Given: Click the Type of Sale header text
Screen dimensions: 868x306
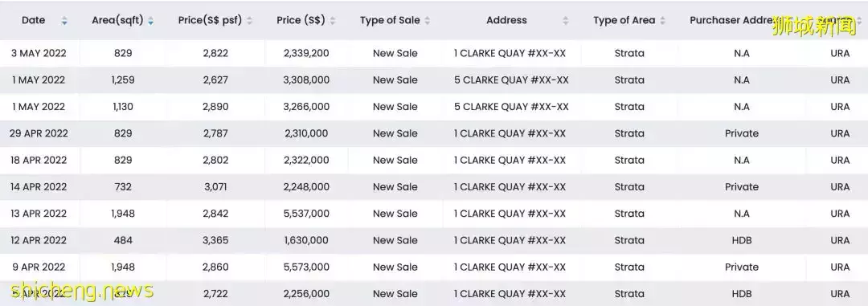Looking at the screenshot, I should pos(390,20).
